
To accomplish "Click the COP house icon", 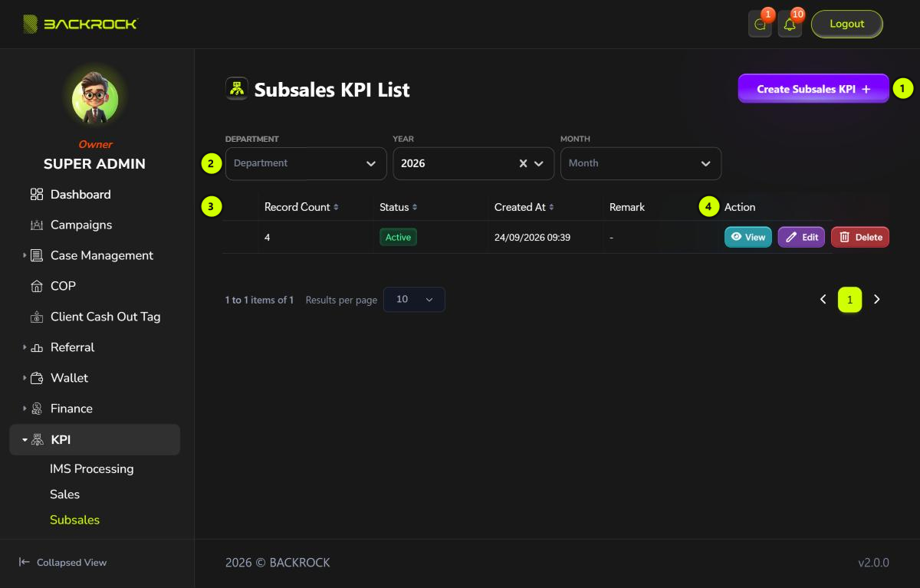I will coord(37,287).
